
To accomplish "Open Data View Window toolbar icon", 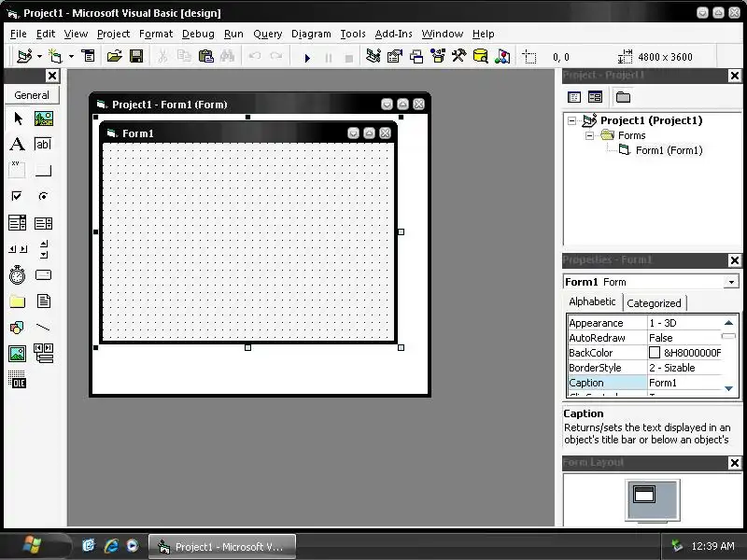I will tap(481, 56).
